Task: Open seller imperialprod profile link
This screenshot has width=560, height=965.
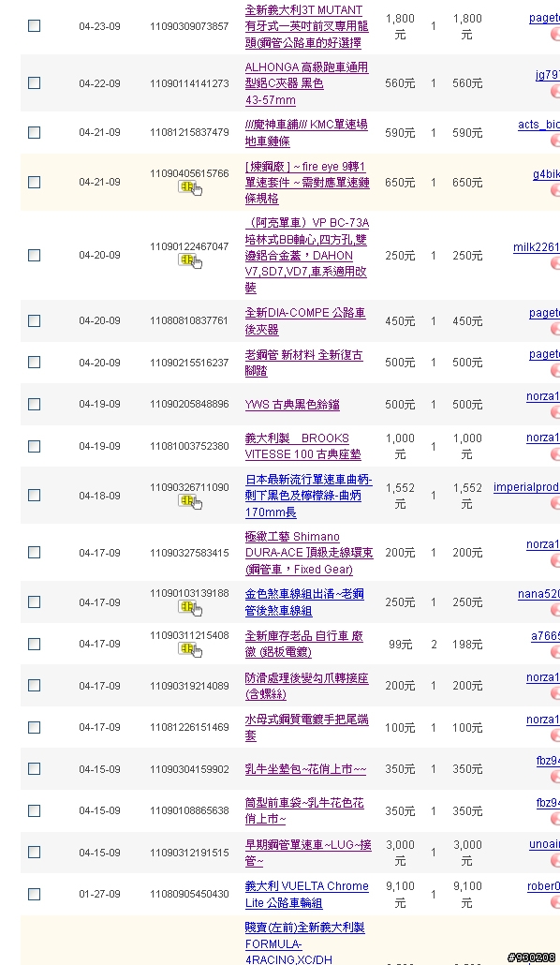Action: 526,487
